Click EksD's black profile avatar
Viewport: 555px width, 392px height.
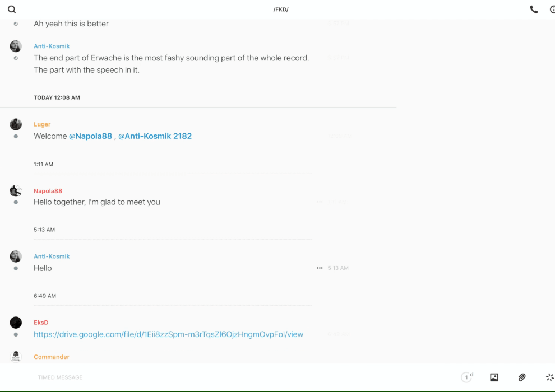16,323
